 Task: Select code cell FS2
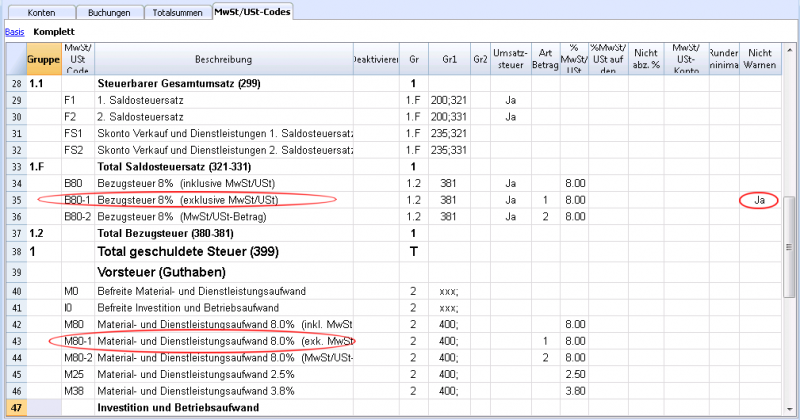coord(78,150)
